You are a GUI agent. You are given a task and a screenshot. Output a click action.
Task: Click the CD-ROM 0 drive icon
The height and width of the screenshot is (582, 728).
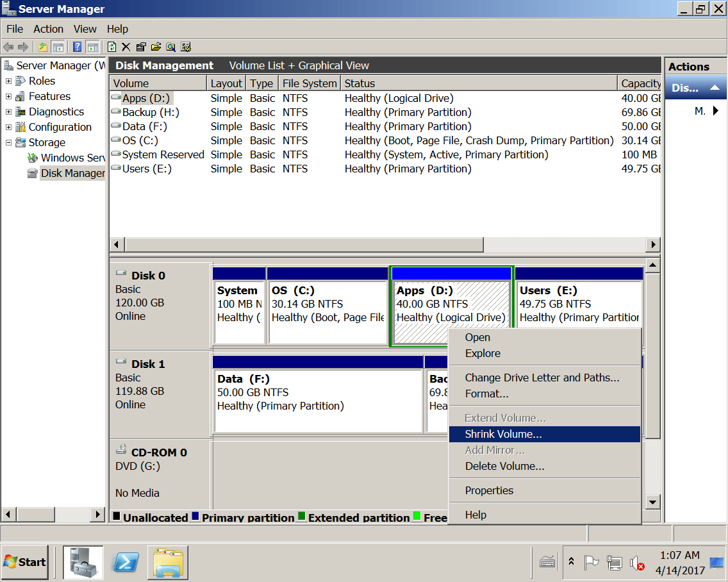pyautogui.click(x=121, y=449)
